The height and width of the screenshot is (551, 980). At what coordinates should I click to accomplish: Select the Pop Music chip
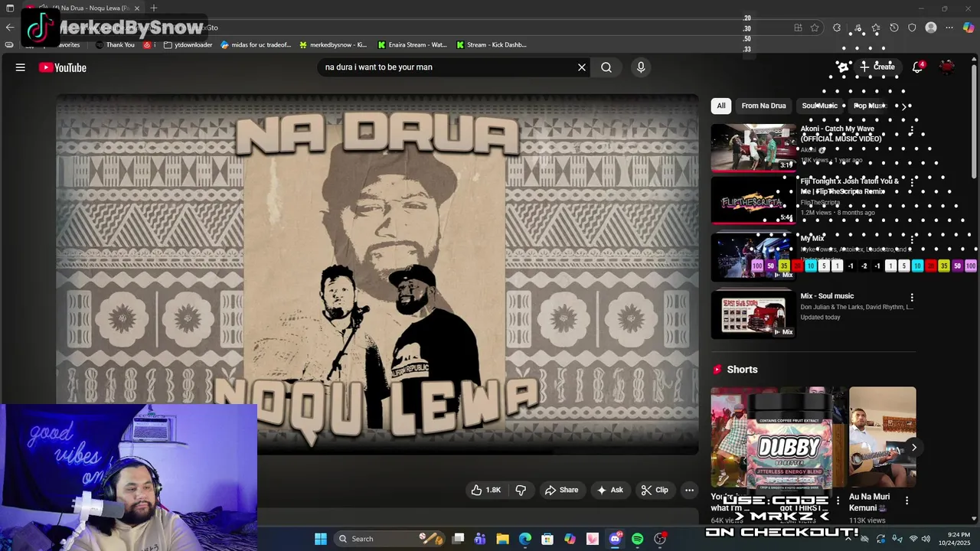pos(869,106)
